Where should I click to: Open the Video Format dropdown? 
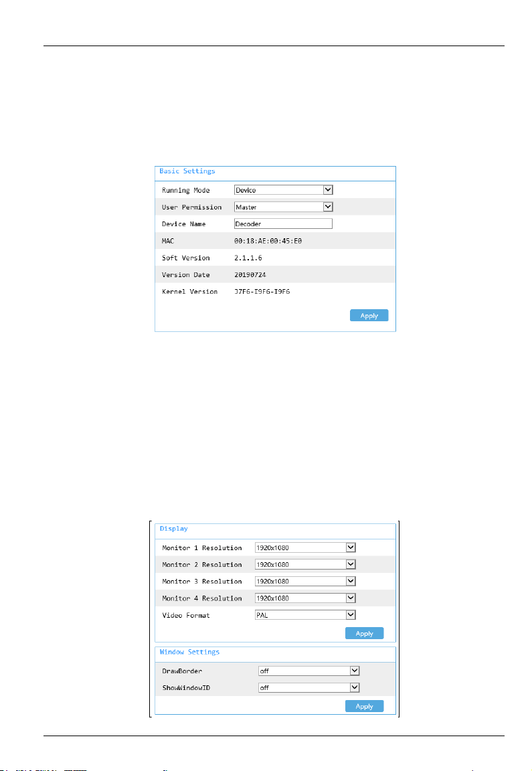(x=305, y=615)
